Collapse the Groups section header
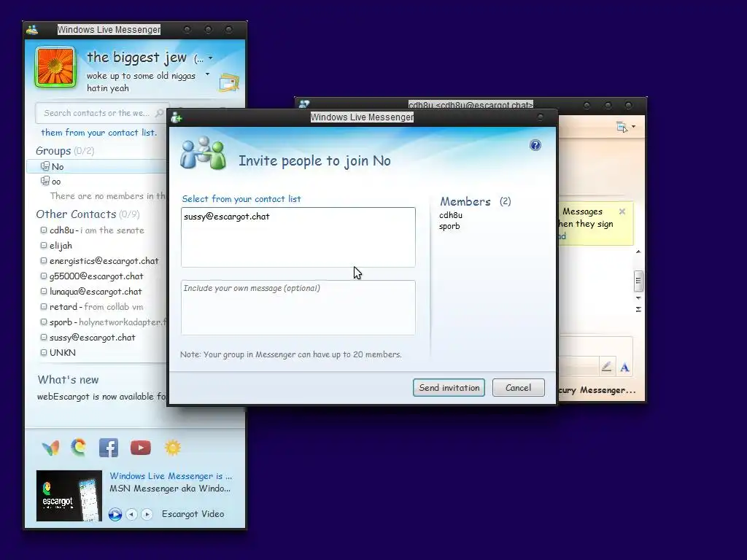Image resolution: width=747 pixels, height=560 pixels. pyautogui.click(x=65, y=151)
